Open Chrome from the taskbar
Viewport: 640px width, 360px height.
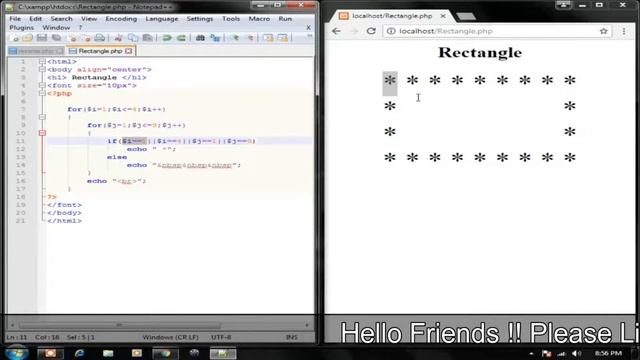pos(165,353)
